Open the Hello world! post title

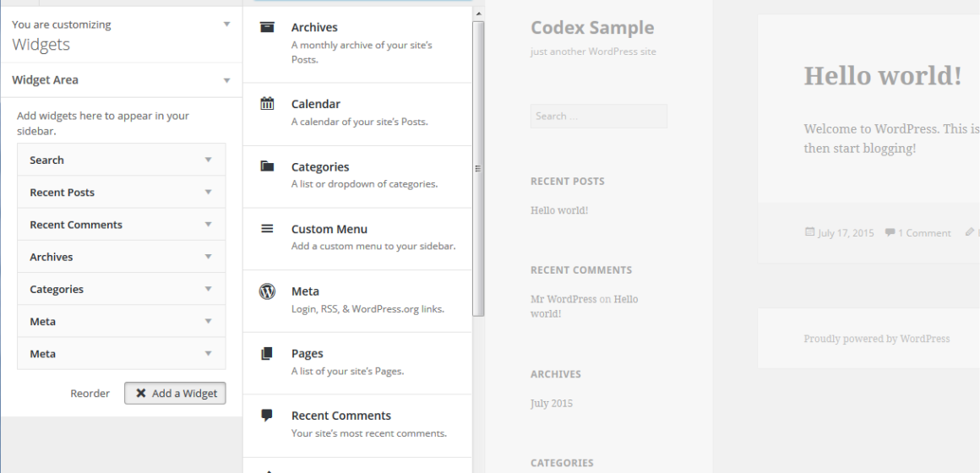(883, 76)
